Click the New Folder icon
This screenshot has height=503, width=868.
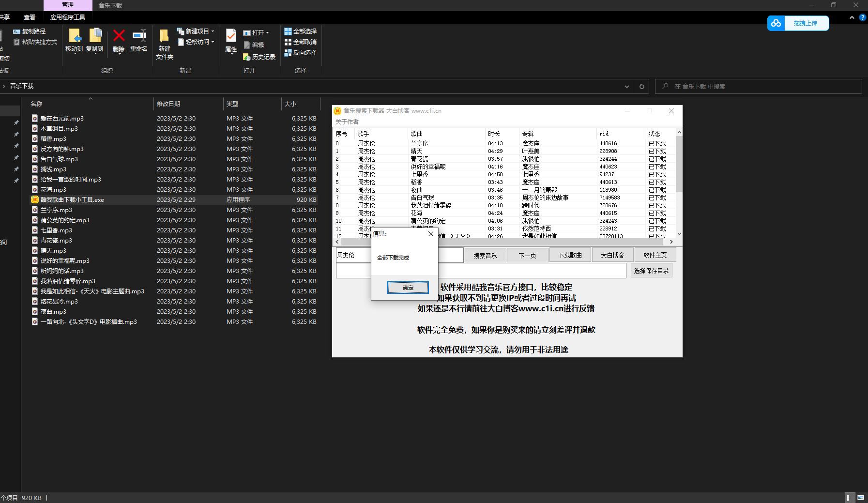click(x=164, y=36)
